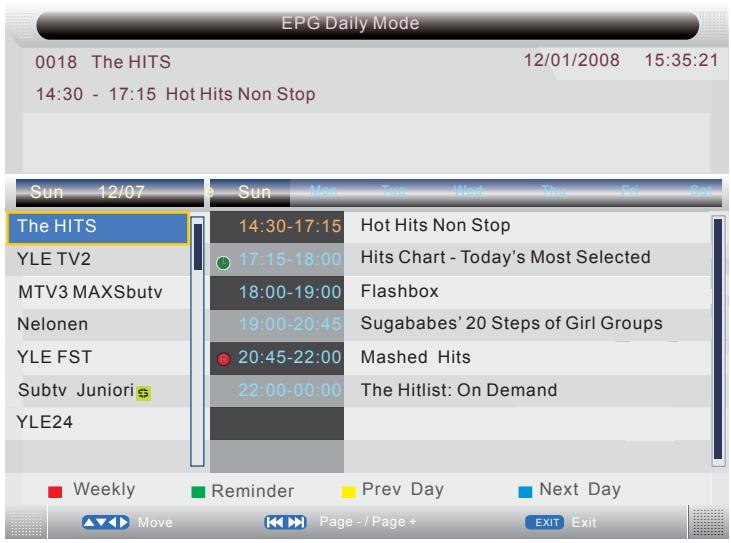731x543 pixels.
Task: Click the green Reminder color button
Action: point(199,492)
